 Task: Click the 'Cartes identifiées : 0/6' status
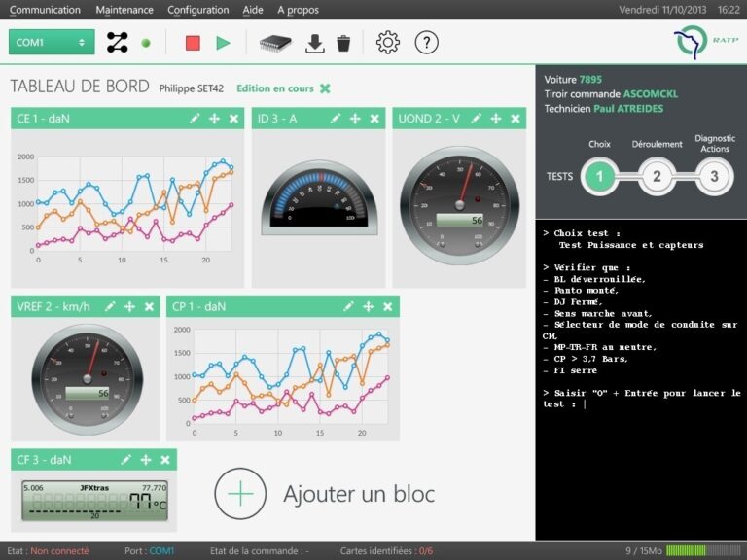tap(386, 551)
